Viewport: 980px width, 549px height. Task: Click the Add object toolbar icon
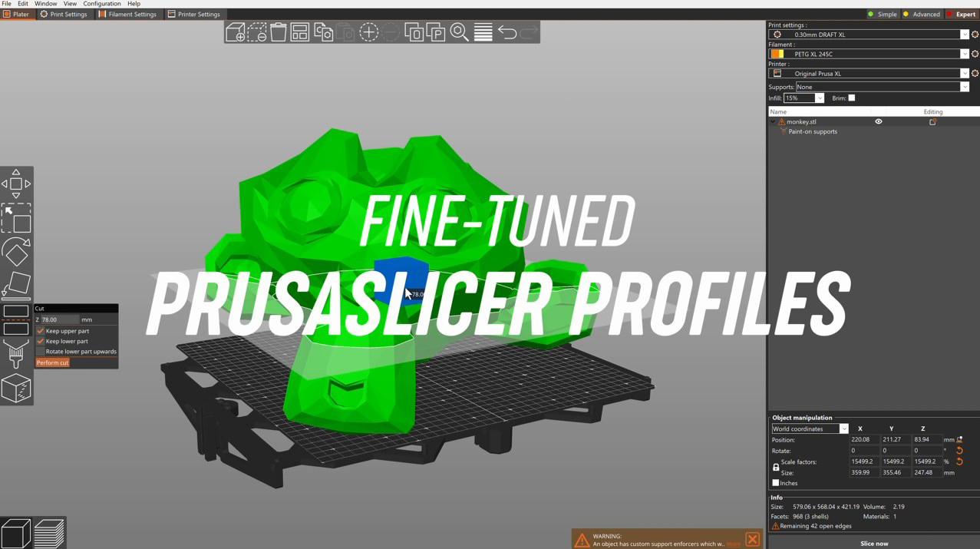236,32
